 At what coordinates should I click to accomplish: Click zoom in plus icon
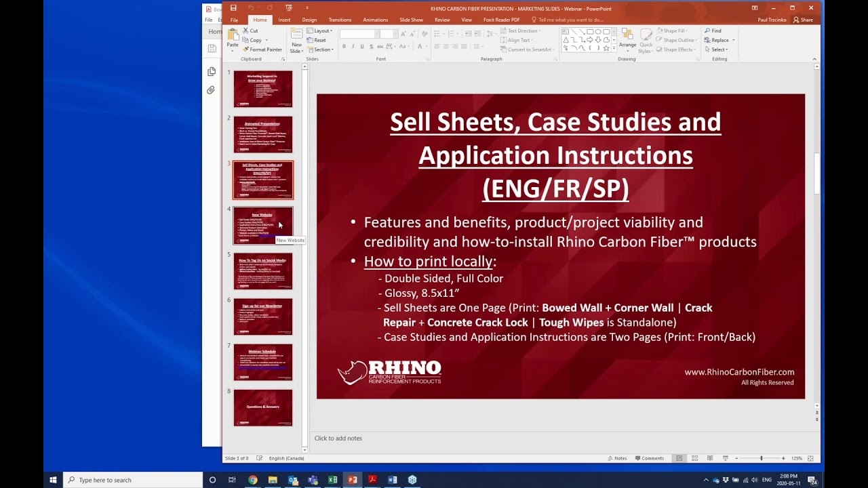point(783,458)
